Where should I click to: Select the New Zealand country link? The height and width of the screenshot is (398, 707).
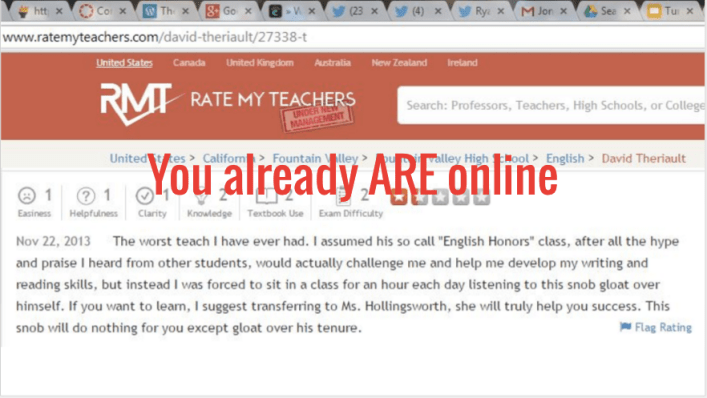(399, 63)
